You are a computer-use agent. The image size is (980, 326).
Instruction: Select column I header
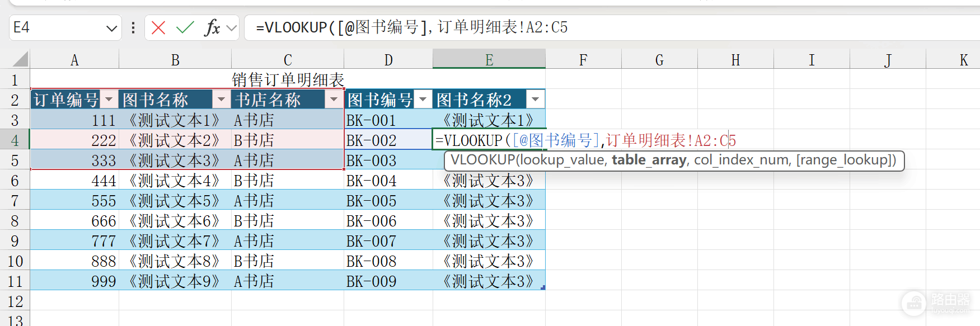(x=812, y=59)
